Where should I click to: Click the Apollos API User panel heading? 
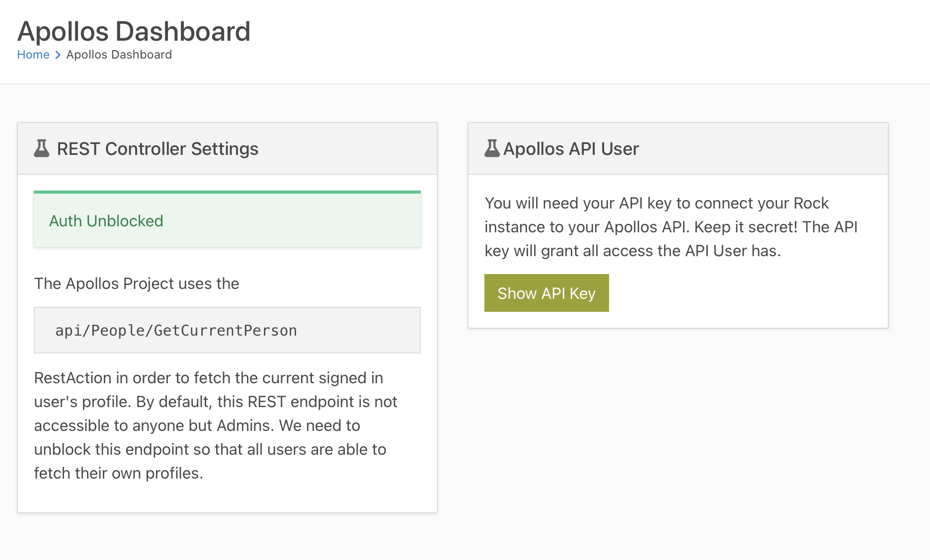pyautogui.click(x=571, y=149)
